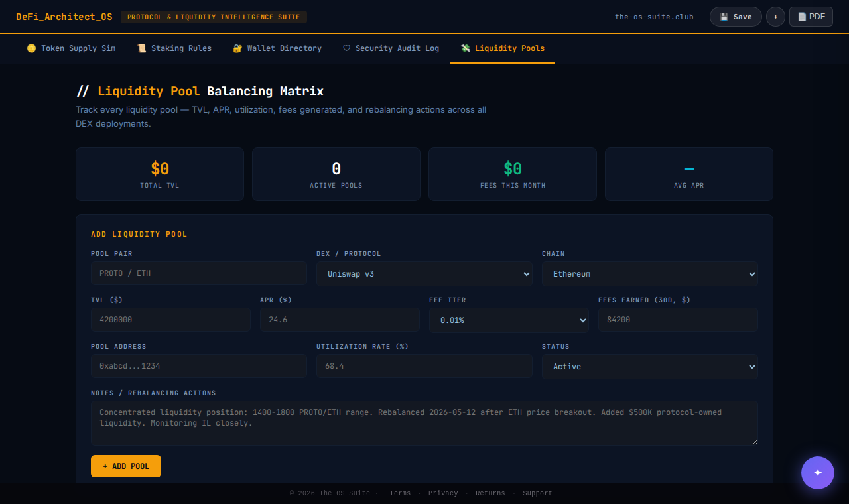Screen dimensions: 849x504
Task: Click the Notes / Rebalancing Actions textarea
Action: (424, 423)
